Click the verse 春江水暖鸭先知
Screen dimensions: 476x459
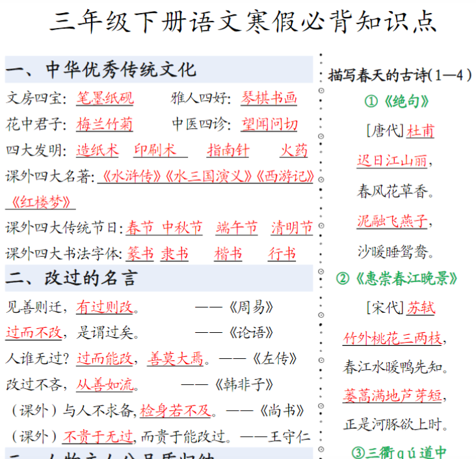click(392, 367)
